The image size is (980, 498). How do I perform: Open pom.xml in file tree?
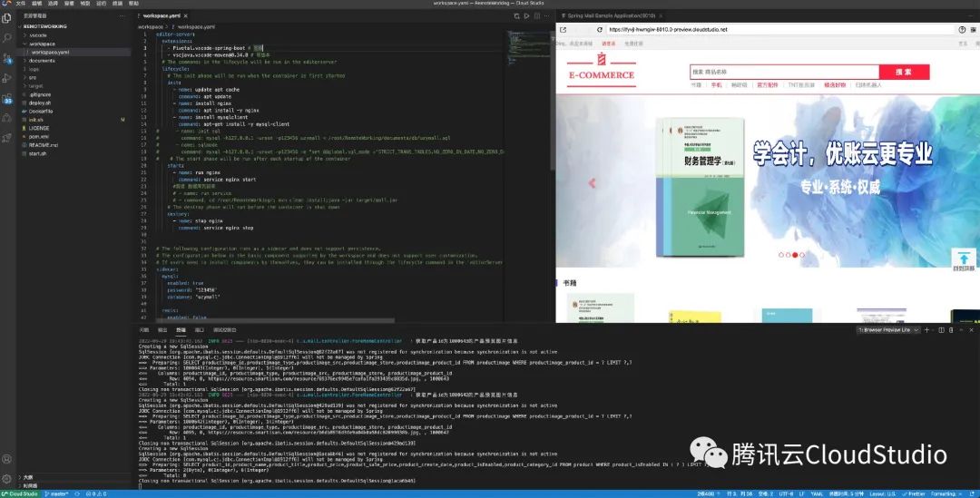(39, 136)
